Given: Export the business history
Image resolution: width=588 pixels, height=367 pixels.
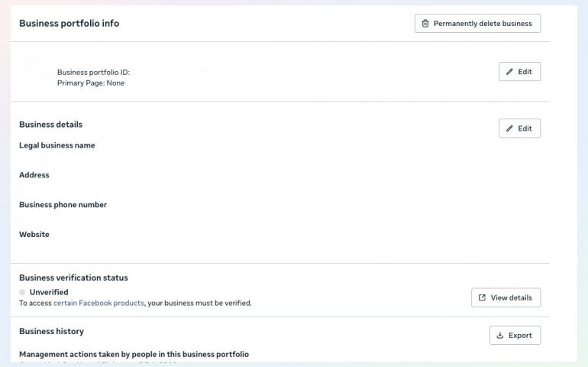Looking at the screenshot, I should point(515,335).
